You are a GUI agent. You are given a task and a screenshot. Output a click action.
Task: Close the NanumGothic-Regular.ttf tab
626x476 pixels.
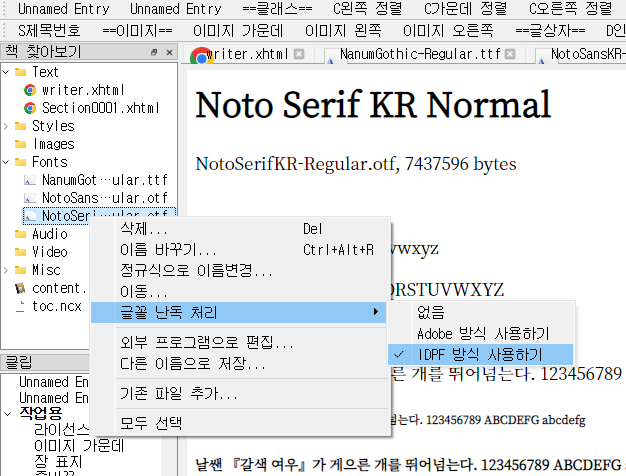[510, 54]
